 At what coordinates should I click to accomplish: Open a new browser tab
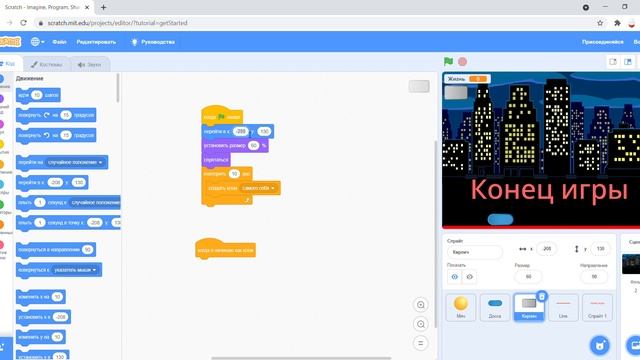103,7
